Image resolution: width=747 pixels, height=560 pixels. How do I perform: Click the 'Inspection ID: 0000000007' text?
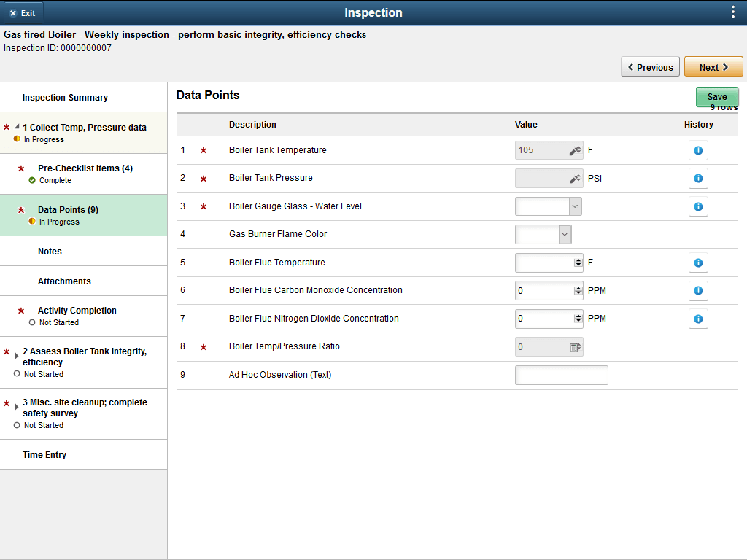point(57,48)
